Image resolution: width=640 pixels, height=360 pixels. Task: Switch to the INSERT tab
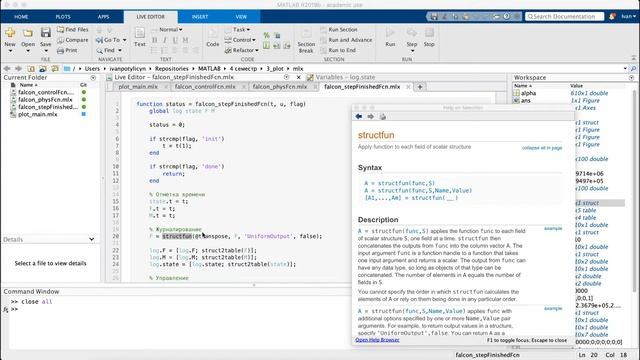point(200,17)
